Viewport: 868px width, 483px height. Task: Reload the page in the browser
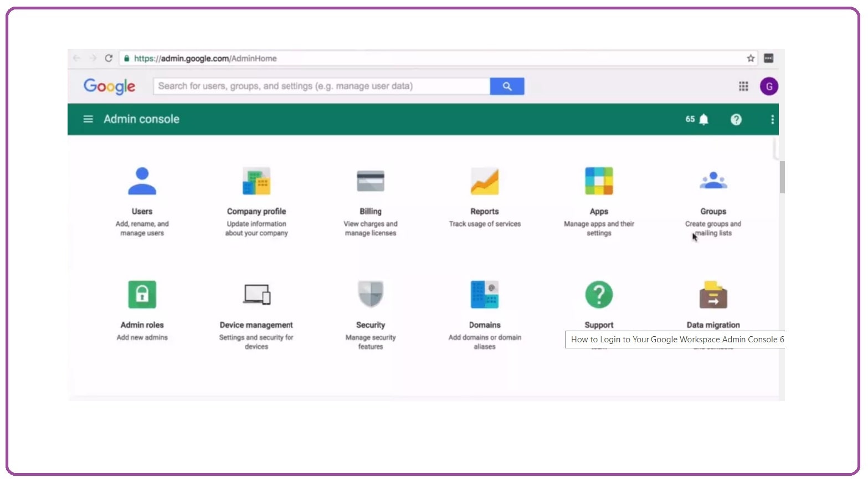[109, 58]
